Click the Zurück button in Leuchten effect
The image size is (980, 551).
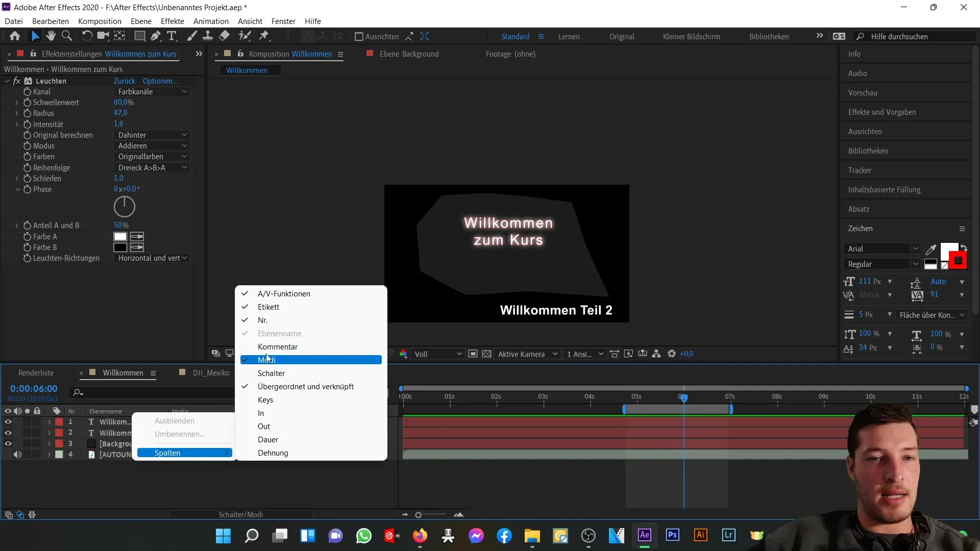tap(124, 81)
